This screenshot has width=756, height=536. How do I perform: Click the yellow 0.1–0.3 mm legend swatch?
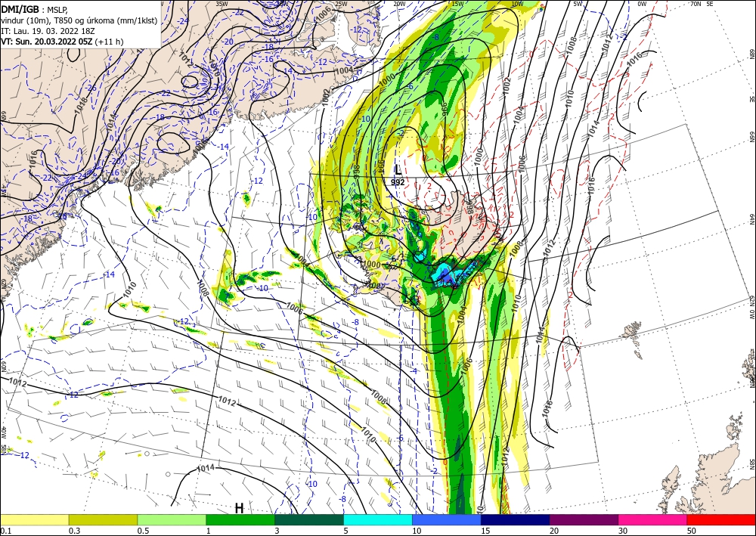35,519
